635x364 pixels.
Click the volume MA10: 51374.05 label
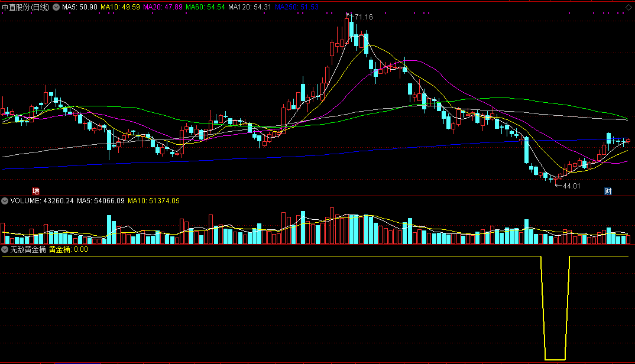154,201
